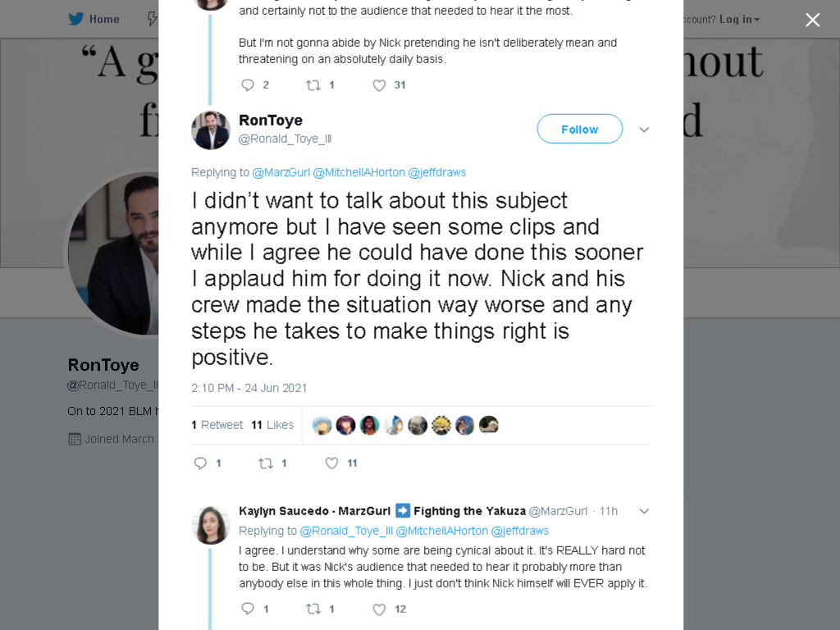Reply to RonToye's main tweet
Screen dimensions: 840x630
[x=200, y=463]
